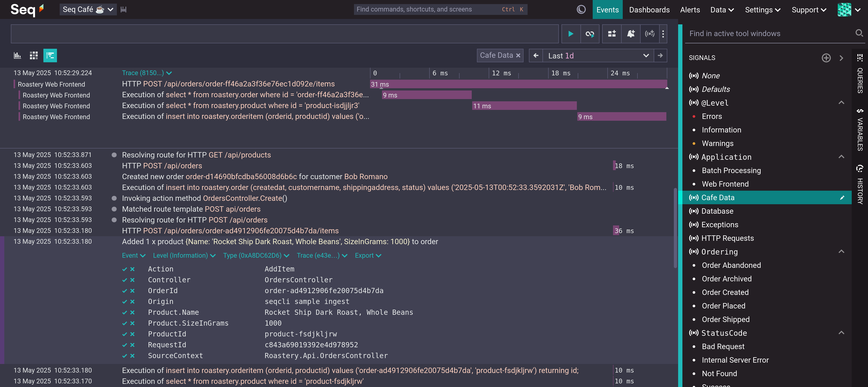Add this chart to a dashboard

coord(612,34)
